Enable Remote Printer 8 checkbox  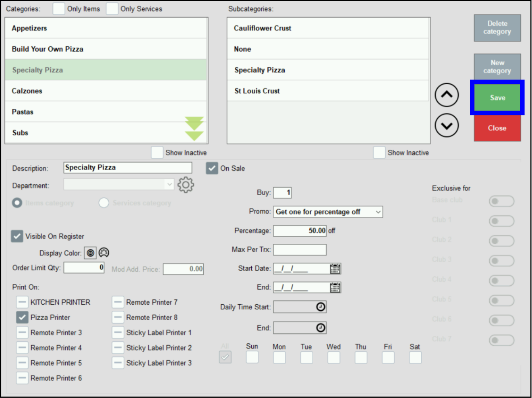(118, 317)
